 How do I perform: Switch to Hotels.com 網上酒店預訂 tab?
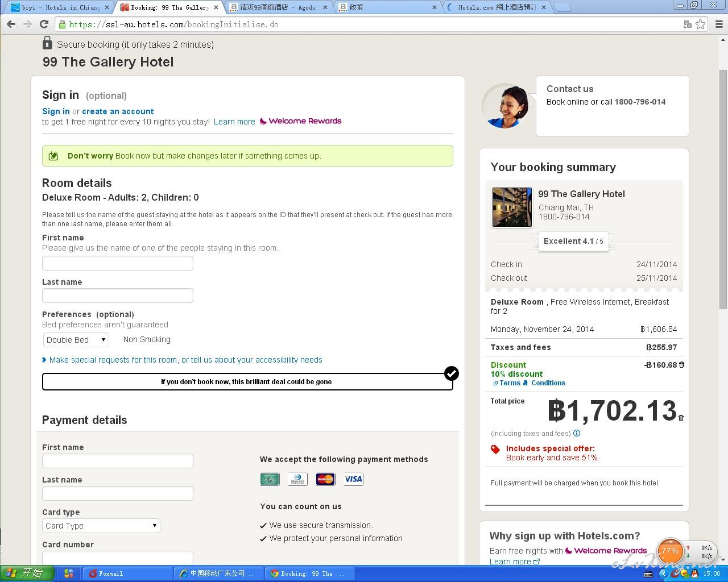[x=497, y=7]
